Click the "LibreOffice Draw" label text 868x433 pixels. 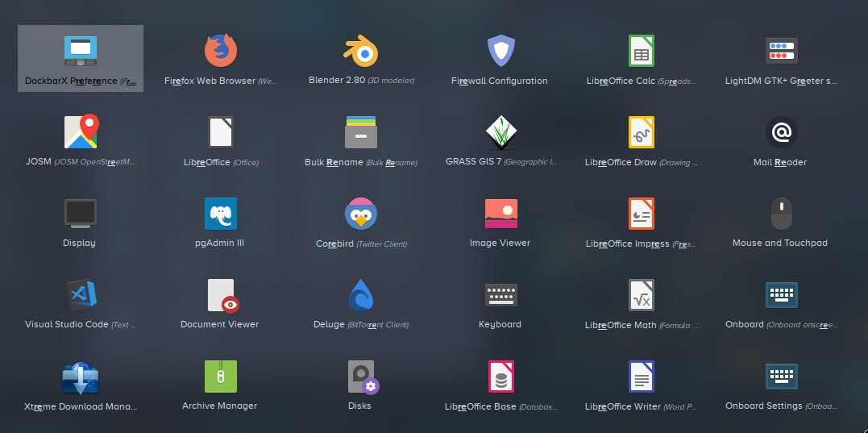[x=621, y=162]
